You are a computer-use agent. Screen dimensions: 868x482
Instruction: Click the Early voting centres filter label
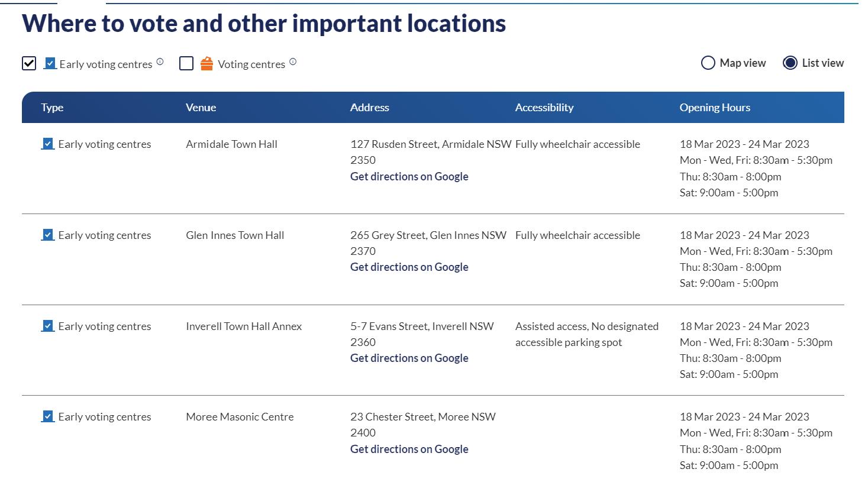click(106, 64)
